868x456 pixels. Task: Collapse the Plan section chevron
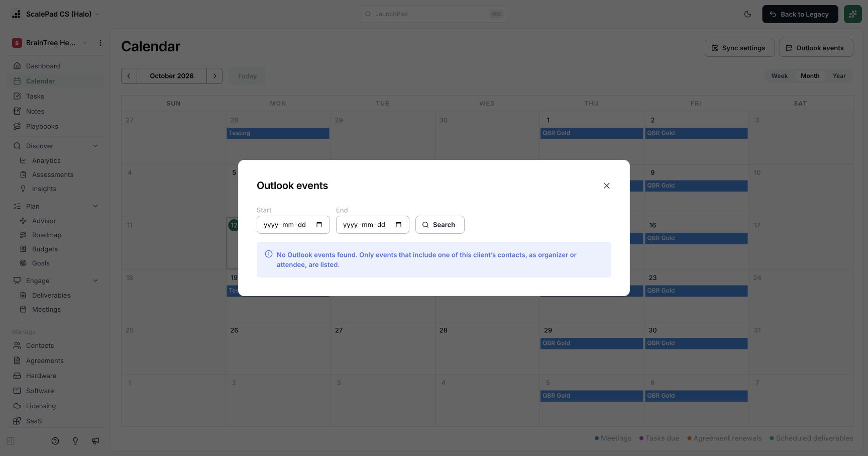point(95,206)
